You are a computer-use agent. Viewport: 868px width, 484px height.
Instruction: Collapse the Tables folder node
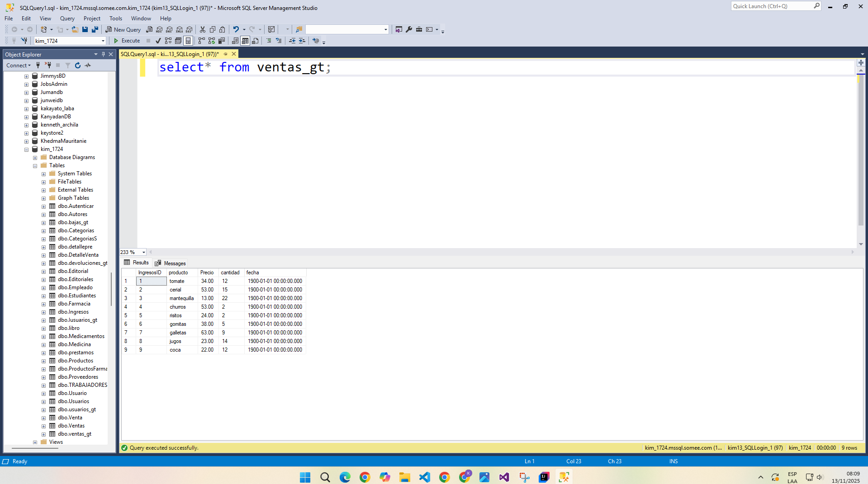[35, 166]
